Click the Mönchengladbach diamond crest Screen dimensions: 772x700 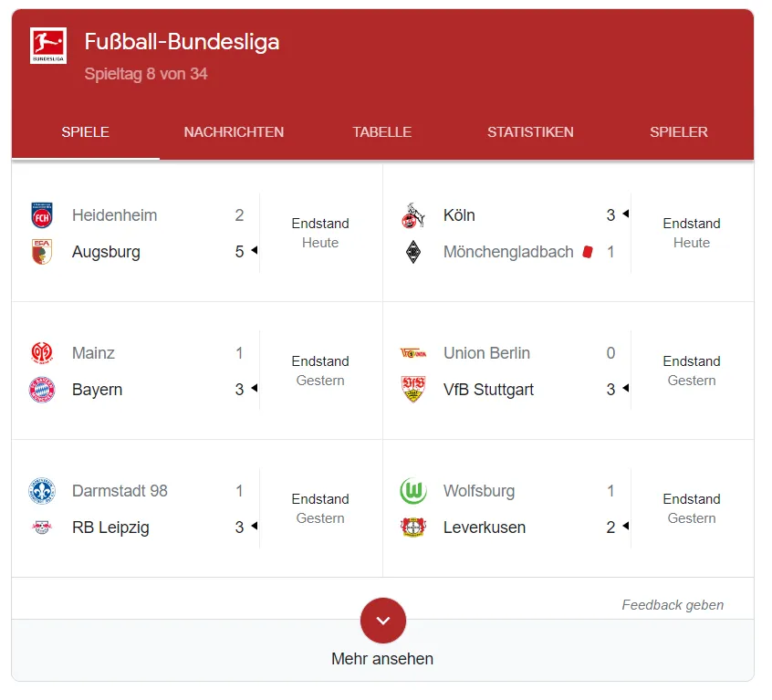coord(413,252)
